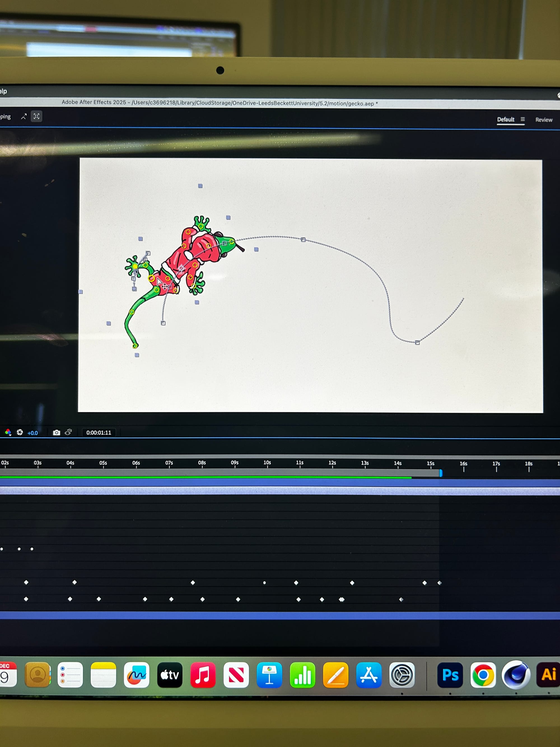Screen dimensions: 560x747
Task: Click the yellow puppet pin on gecko's head
Action: [x=232, y=242]
